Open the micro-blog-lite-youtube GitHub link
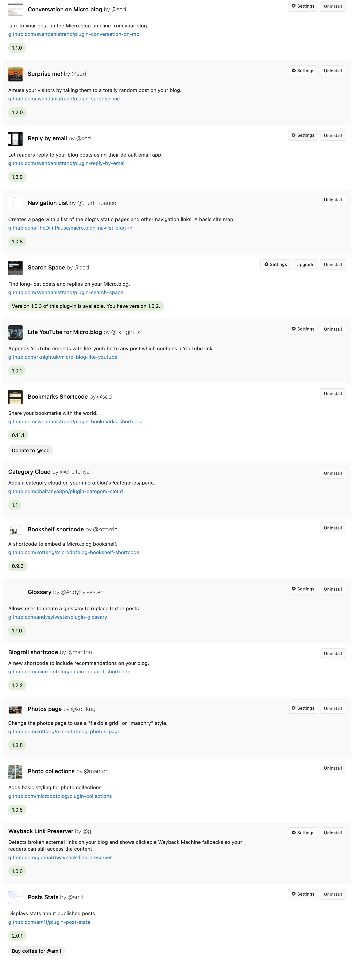 click(x=63, y=357)
